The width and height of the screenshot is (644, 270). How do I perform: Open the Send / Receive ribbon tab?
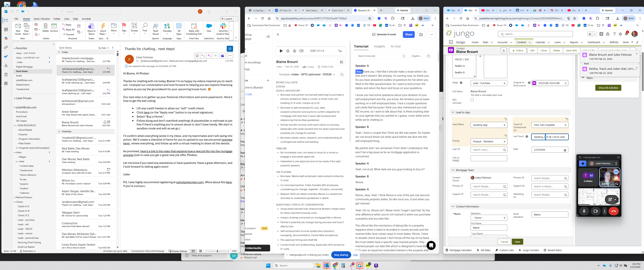point(42,19)
